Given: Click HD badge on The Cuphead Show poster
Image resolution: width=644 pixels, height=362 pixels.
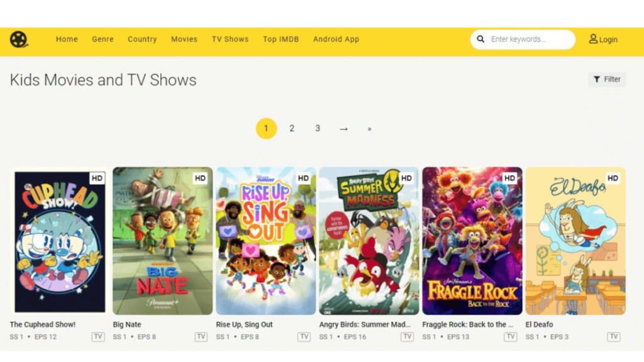Looking at the screenshot, I should 97,178.
